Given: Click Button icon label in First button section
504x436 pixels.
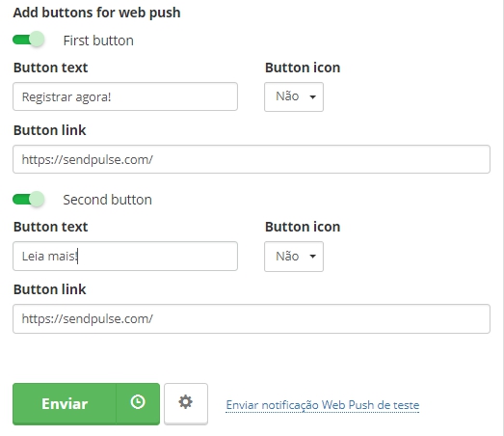Looking at the screenshot, I should [303, 68].
